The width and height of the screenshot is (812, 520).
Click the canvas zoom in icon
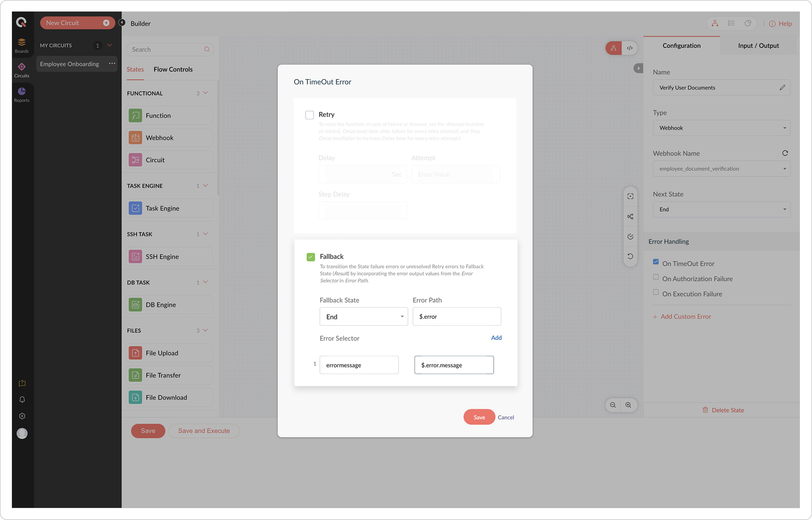tap(628, 405)
